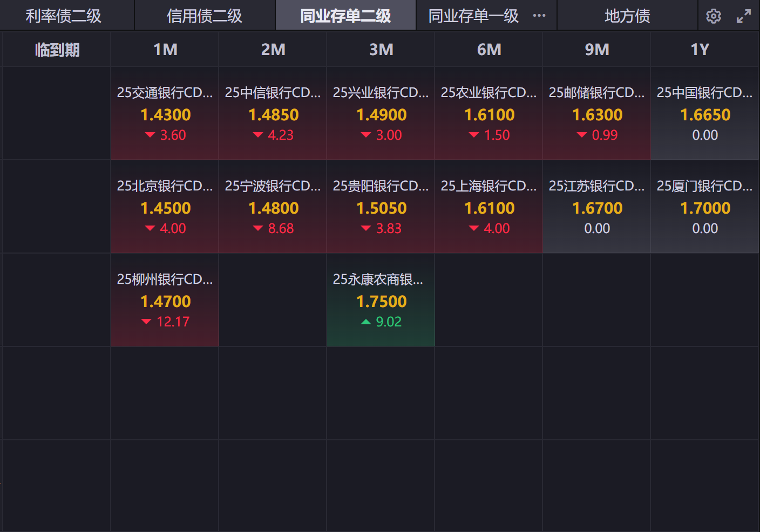Open 25农业银行CD card
Image resolution: width=760 pixels, height=532 pixels.
(x=488, y=113)
